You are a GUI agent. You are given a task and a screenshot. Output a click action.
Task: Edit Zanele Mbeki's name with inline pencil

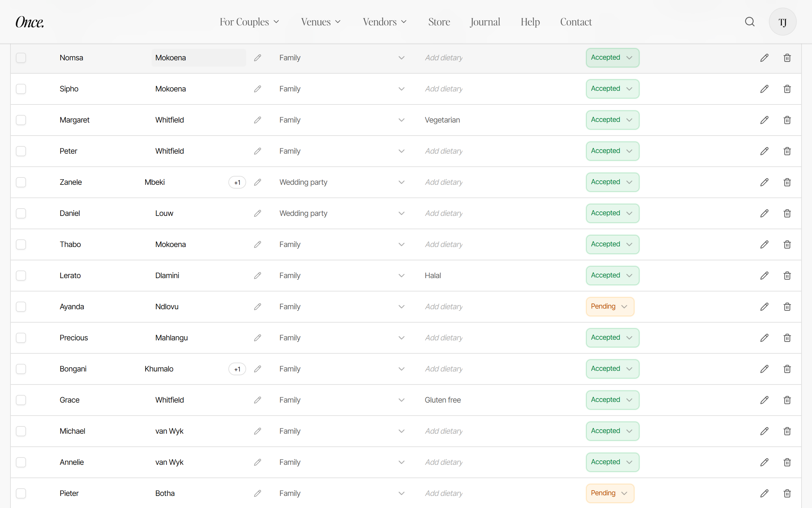coord(257,182)
